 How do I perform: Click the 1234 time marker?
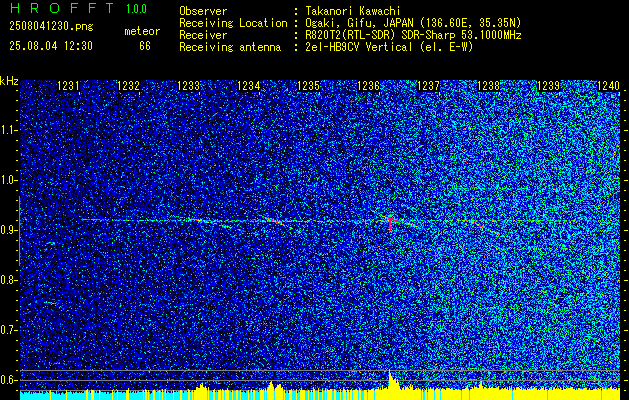248,86
